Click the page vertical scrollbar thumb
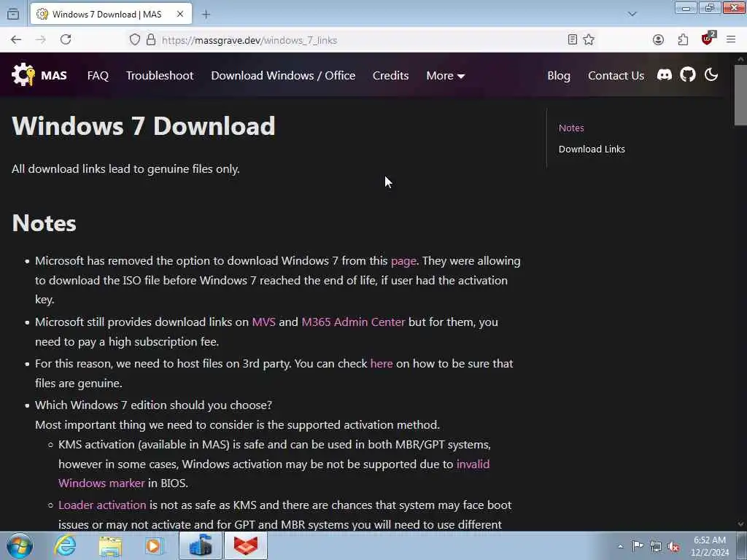The width and height of the screenshot is (747, 560). pyautogui.click(x=740, y=96)
